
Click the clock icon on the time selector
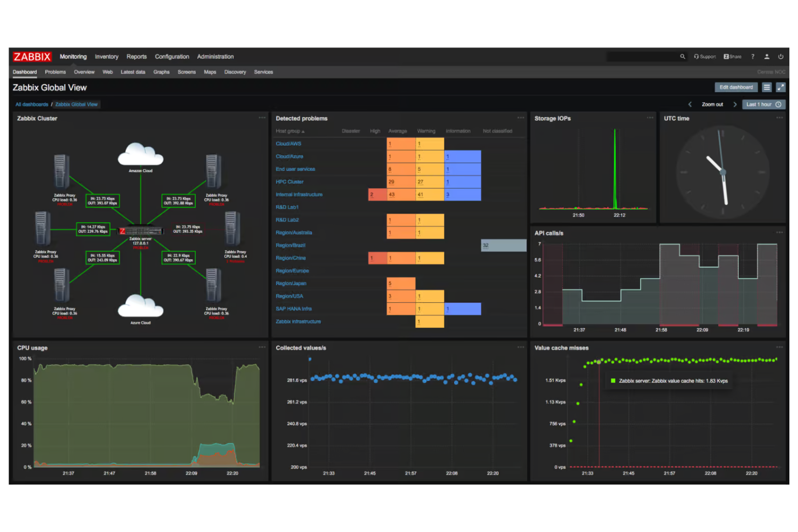778,105
